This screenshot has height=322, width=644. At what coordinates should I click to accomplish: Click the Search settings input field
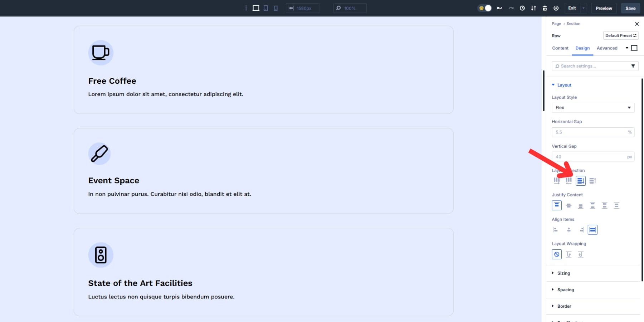pyautogui.click(x=592, y=66)
